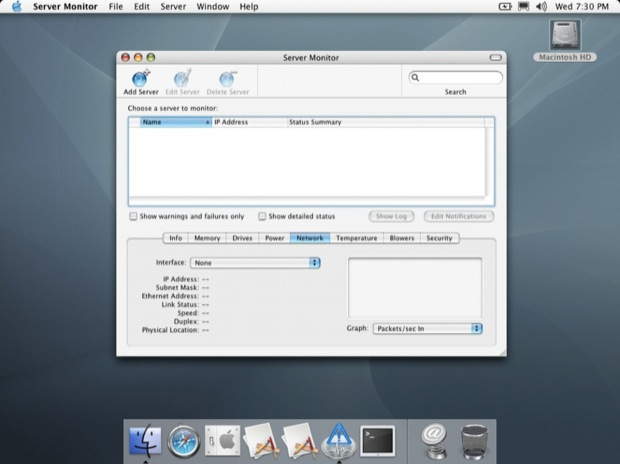The height and width of the screenshot is (464, 620).
Task: Open Finder from the Dock
Action: [x=145, y=441]
